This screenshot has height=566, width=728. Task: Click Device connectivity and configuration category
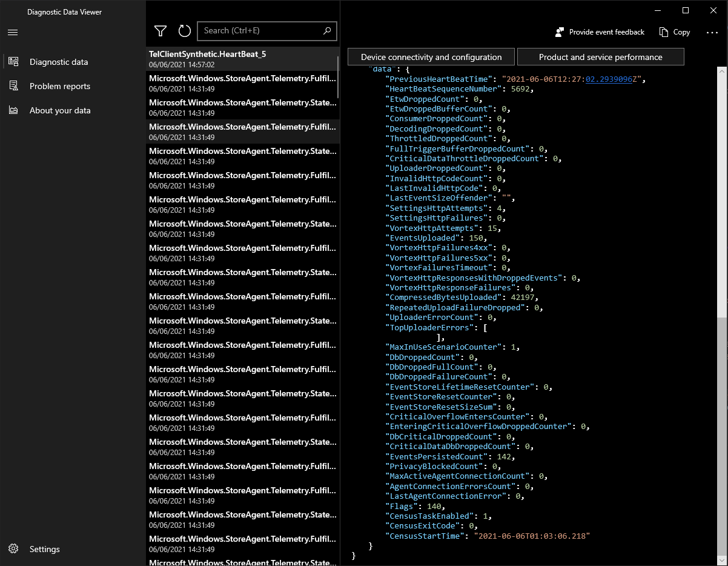point(431,57)
